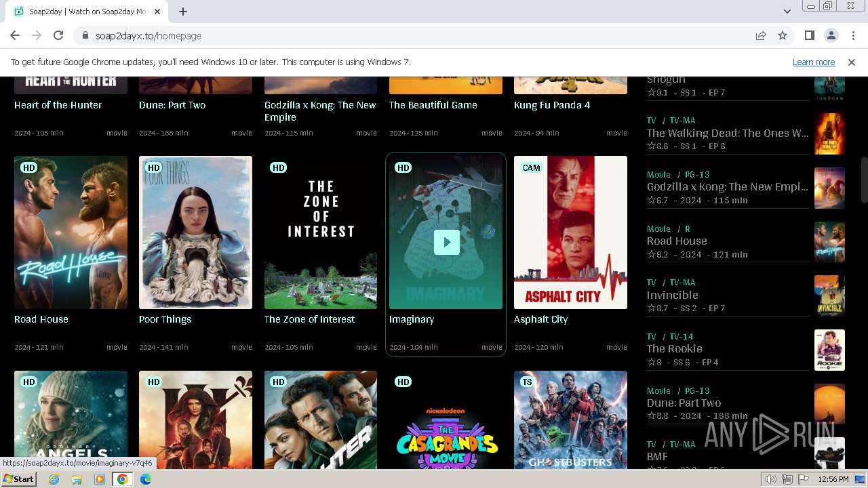Screen dimensions: 868x488
Task: Open BMF in the sidebar list
Action: 657,457
